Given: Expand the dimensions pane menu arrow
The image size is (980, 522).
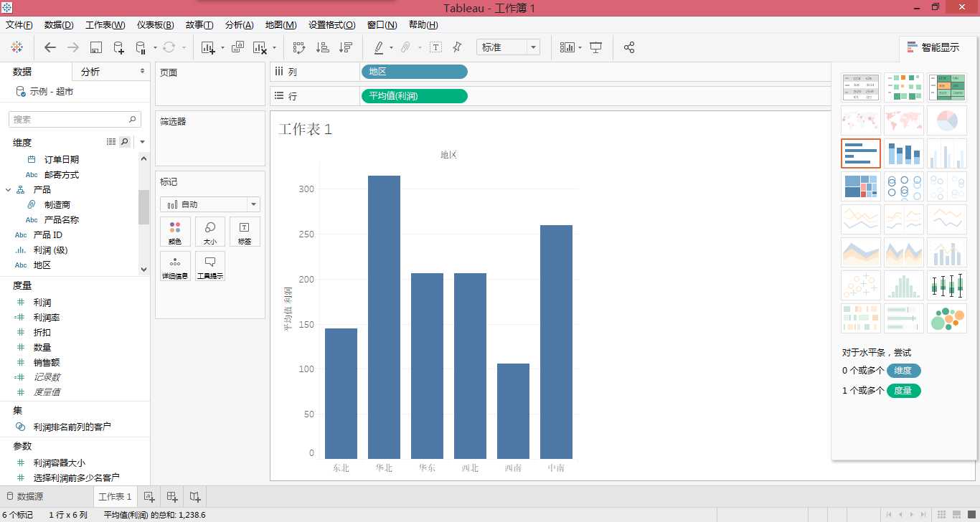Looking at the screenshot, I should (x=142, y=142).
